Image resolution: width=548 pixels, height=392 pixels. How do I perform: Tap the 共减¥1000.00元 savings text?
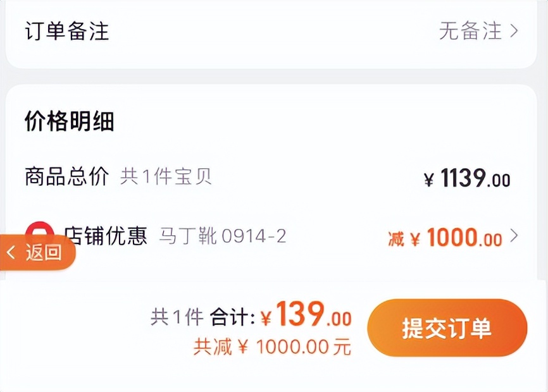pos(272,345)
